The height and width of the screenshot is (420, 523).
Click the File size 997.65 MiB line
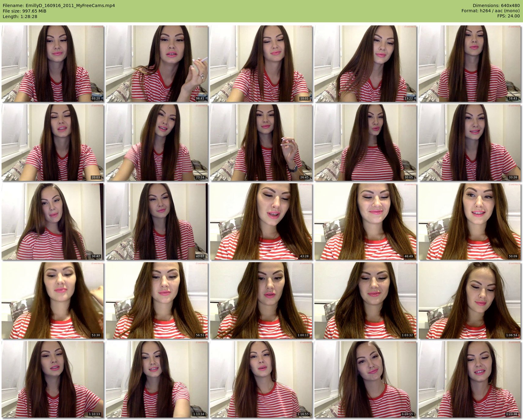[x=24, y=11]
